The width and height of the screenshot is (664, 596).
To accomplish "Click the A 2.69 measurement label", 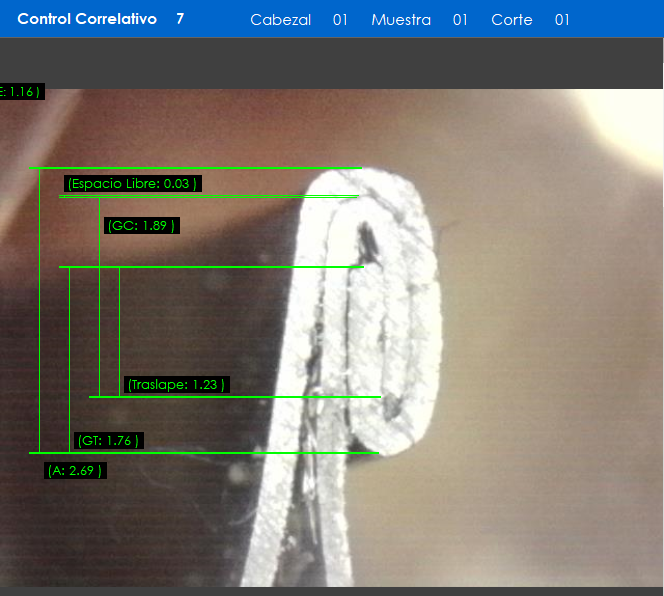I will pos(75,470).
